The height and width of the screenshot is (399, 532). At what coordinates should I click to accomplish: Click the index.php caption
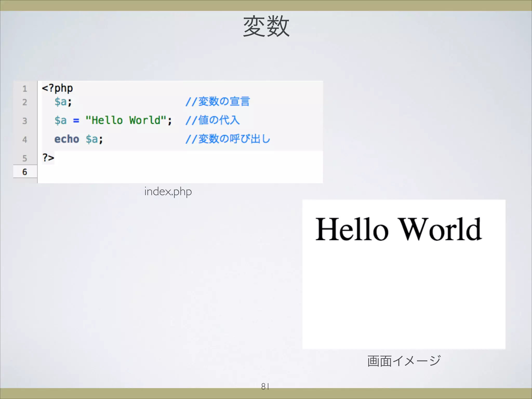tap(168, 192)
